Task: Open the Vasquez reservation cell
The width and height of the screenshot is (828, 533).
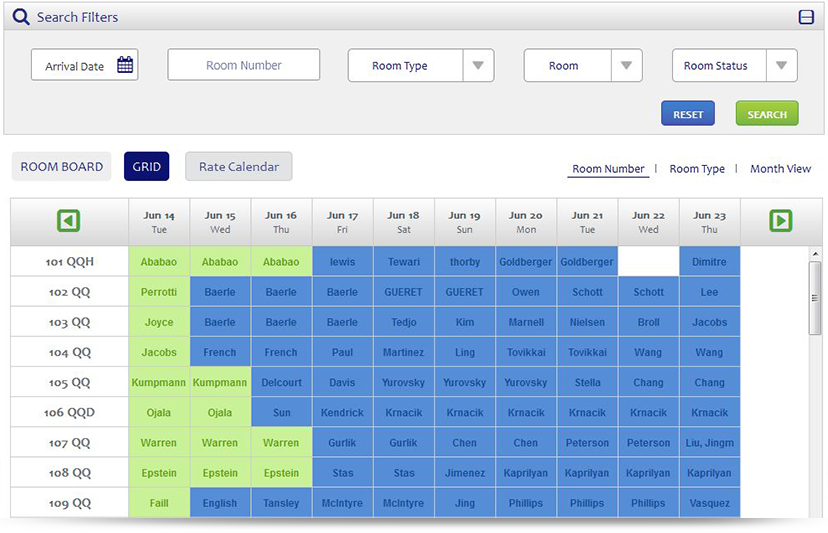Action: pos(709,503)
